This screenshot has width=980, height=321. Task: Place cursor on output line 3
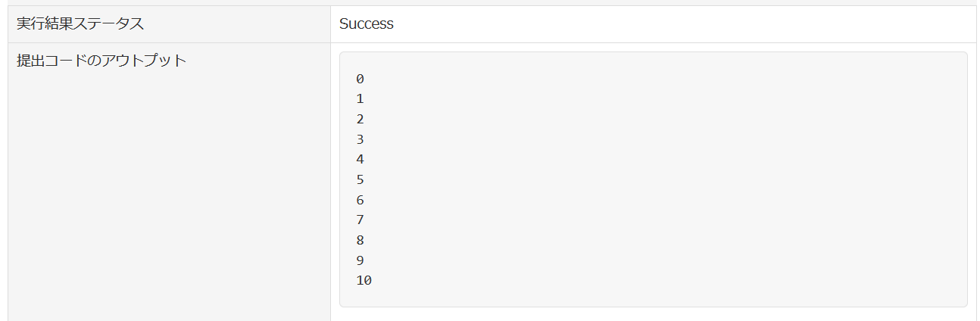pos(360,139)
